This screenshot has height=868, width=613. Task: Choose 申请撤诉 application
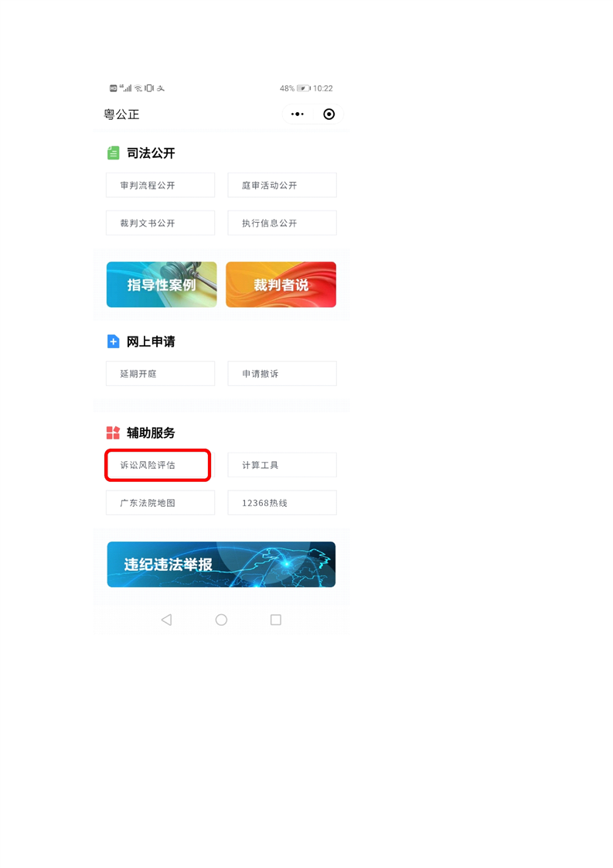click(282, 374)
